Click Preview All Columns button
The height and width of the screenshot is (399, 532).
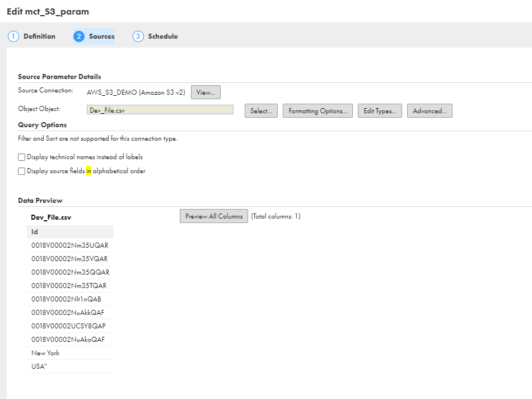pos(214,216)
